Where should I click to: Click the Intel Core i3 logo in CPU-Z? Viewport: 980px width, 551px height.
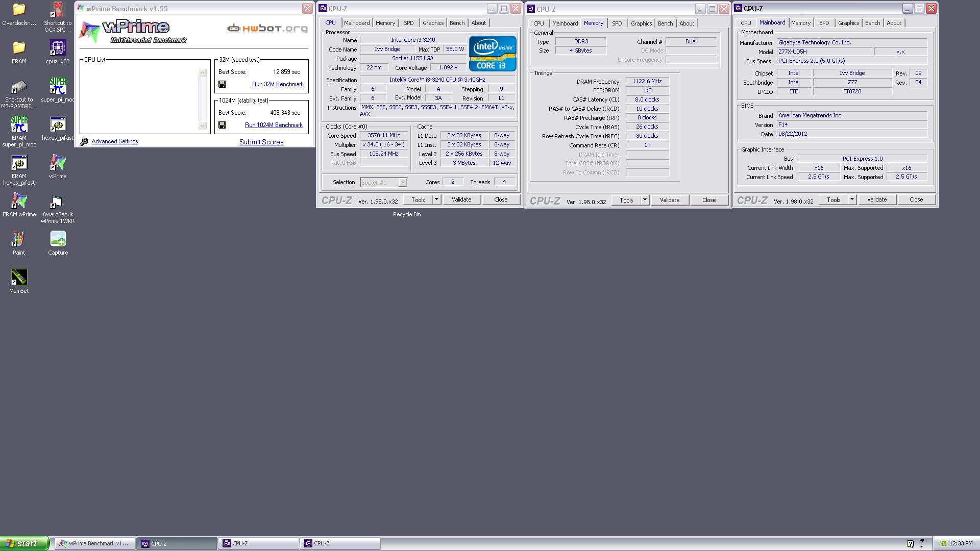[493, 53]
